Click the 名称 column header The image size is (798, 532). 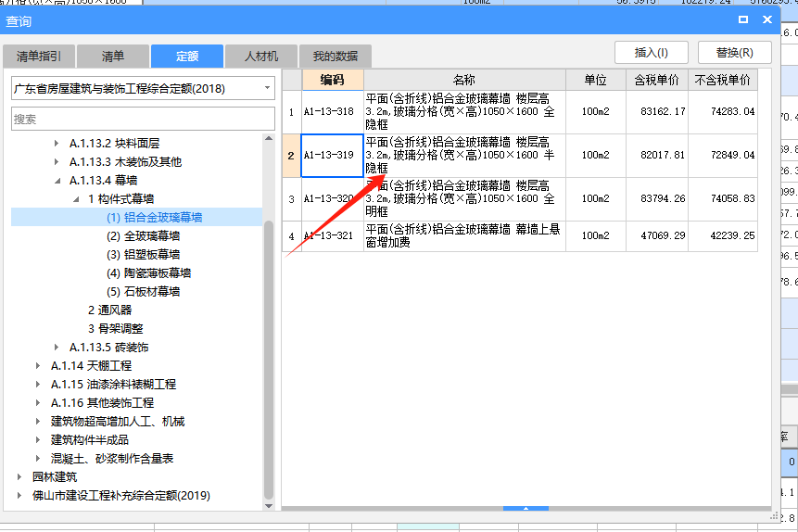(x=464, y=80)
